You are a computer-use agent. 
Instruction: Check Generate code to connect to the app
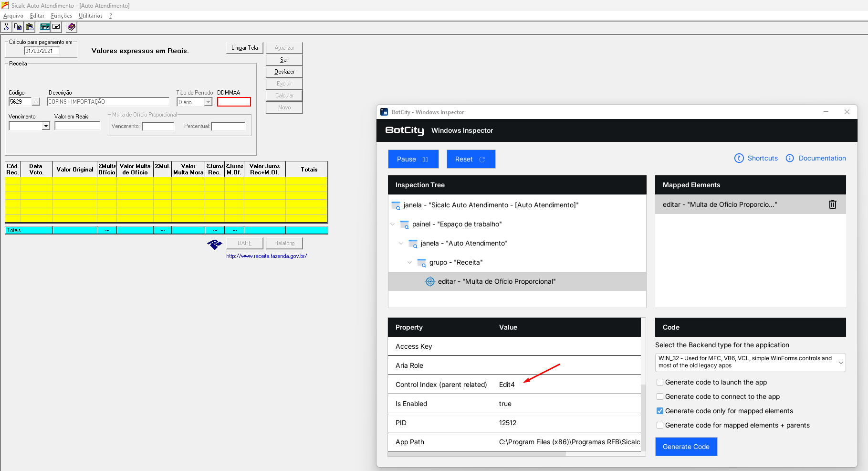pos(660,396)
